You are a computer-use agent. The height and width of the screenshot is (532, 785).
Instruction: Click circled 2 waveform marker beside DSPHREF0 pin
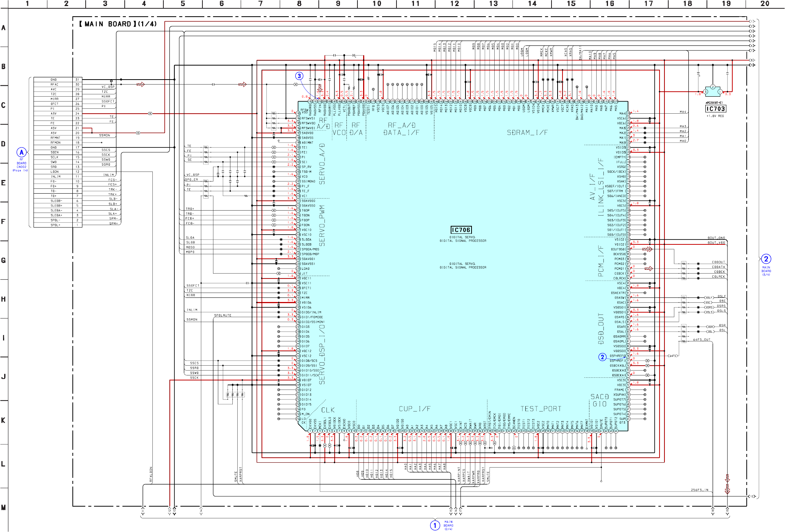[x=602, y=357]
